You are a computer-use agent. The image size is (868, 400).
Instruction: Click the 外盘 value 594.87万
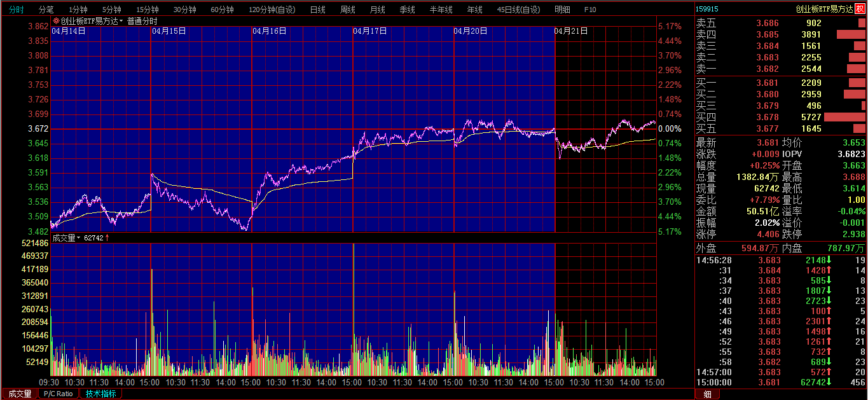[x=760, y=248]
